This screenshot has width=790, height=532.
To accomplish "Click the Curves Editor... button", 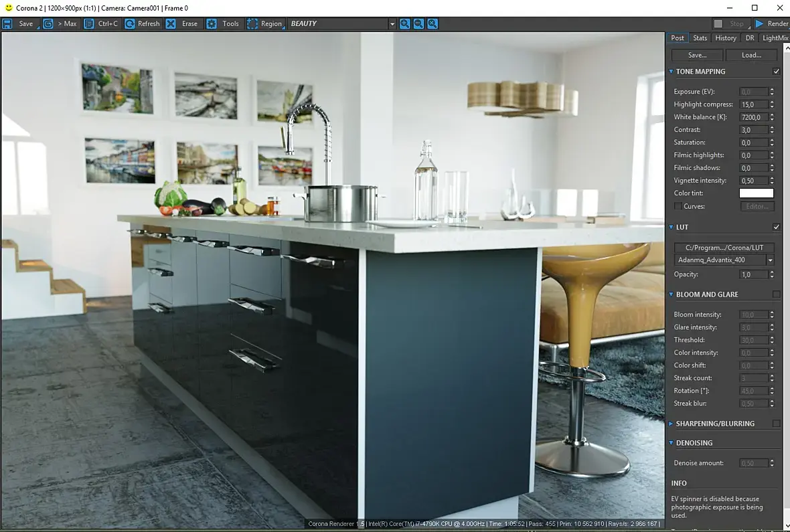I will click(x=757, y=206).
